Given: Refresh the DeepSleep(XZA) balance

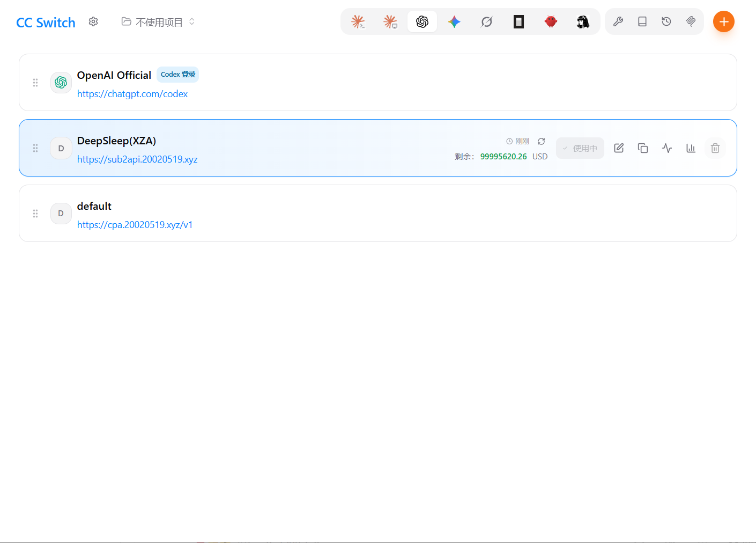Looking at the screenshot, I should tap(542, 141).
